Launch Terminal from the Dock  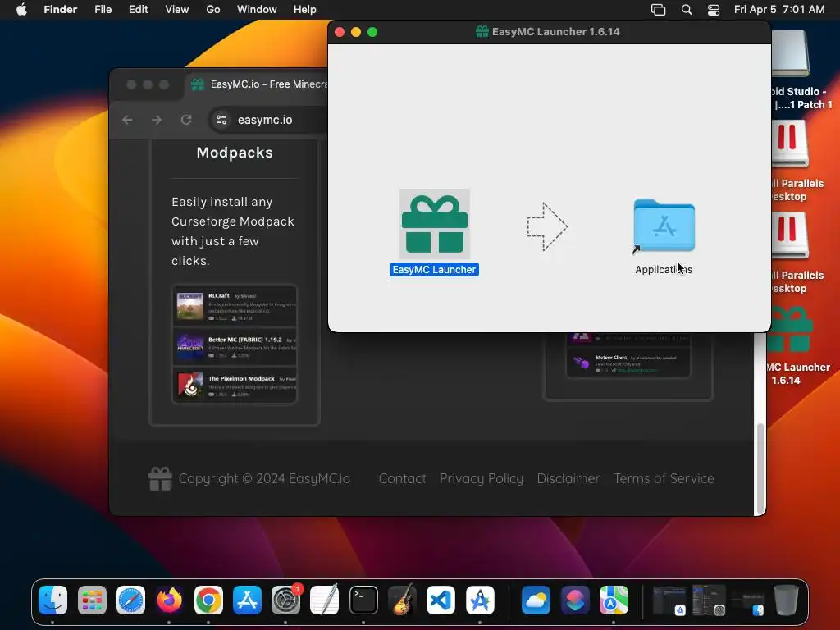tap(363, 600)
